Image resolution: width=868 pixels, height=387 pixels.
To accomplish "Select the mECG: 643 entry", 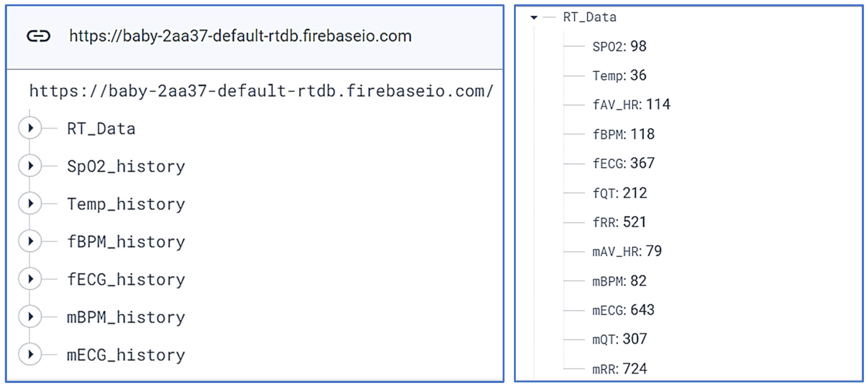I will (x=623, y=310).
